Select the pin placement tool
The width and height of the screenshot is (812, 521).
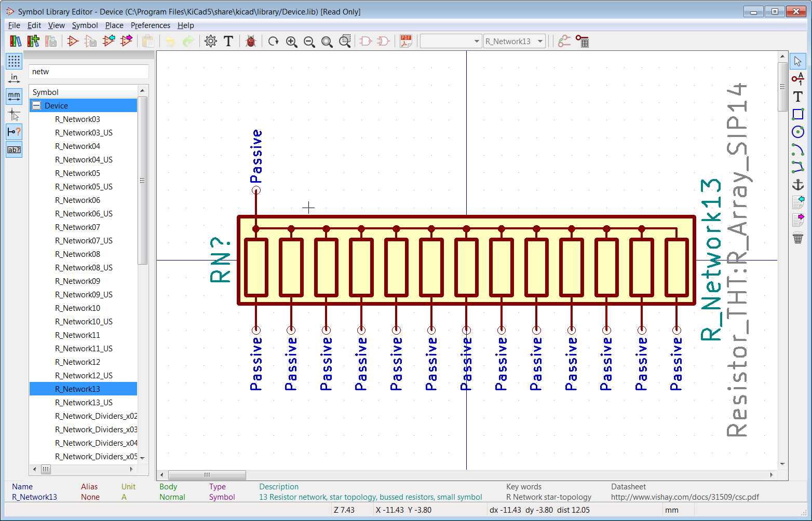click(798, 79)
